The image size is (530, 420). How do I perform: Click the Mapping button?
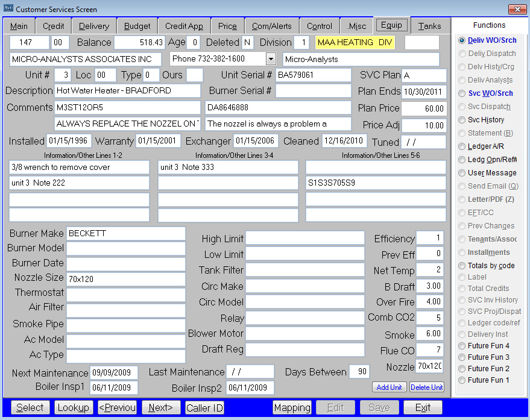pos(292,407)
